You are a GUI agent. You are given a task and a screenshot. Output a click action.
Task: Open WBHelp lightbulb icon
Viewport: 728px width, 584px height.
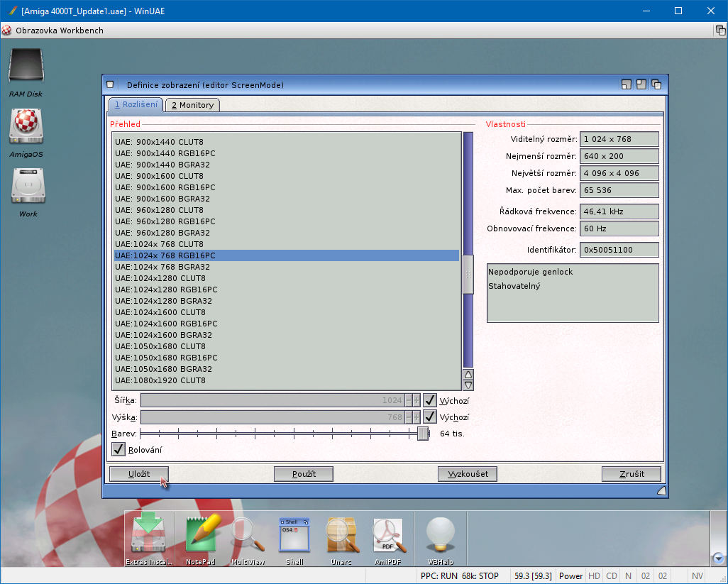[439, 536]
